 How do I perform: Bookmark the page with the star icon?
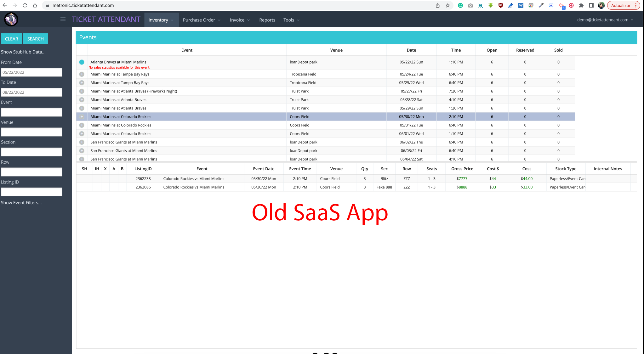click(x=448, y=5)
